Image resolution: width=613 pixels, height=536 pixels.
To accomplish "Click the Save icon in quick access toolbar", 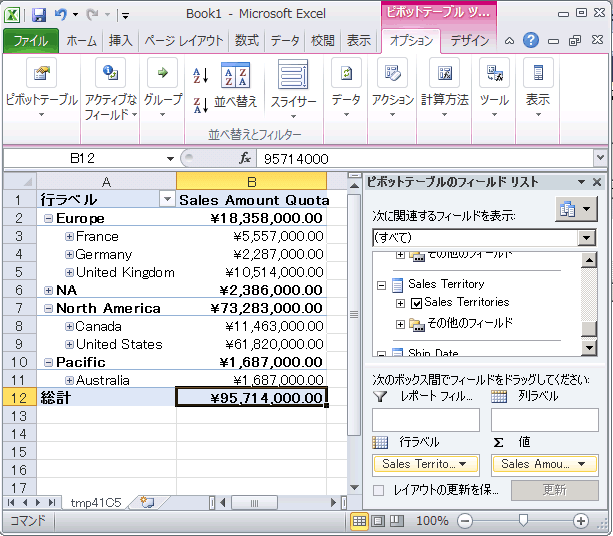I will [39, 14].
